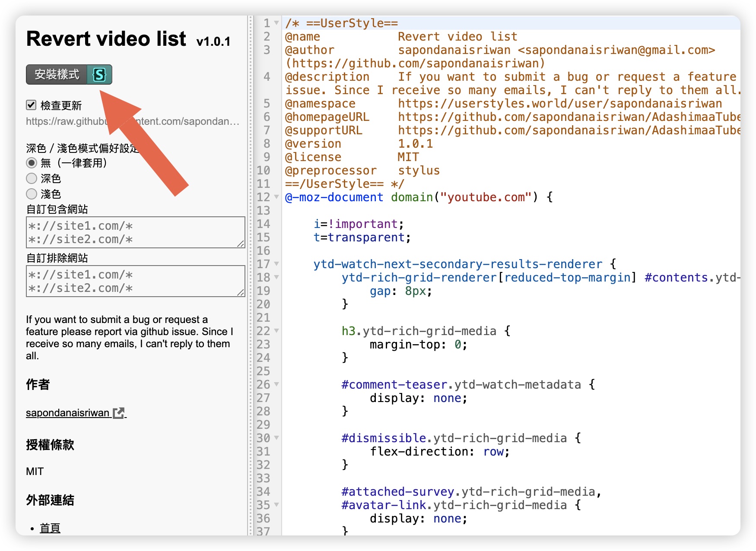756x551 pixels.
Task: Click the '@version 1.0.1' code line
Action: point(359,144)
